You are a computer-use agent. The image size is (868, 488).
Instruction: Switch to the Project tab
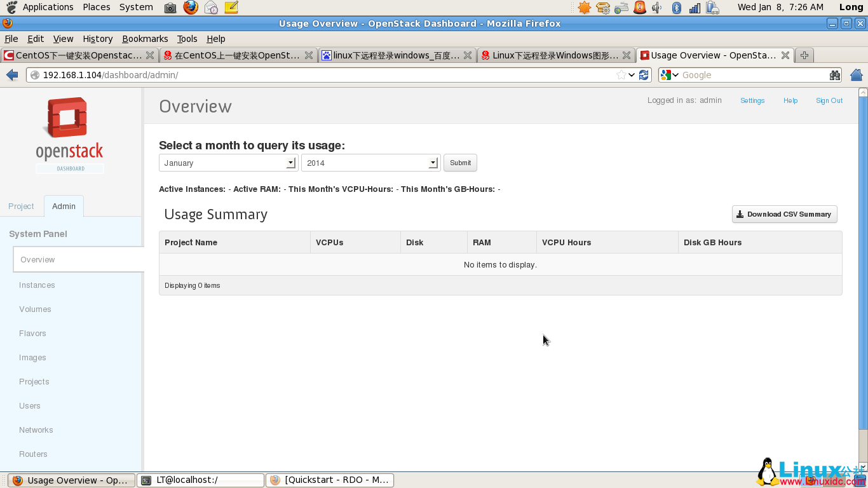click(21, 206)
